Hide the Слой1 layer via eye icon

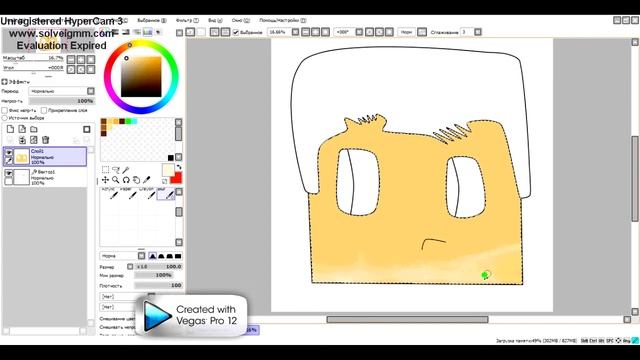(8, 152)
